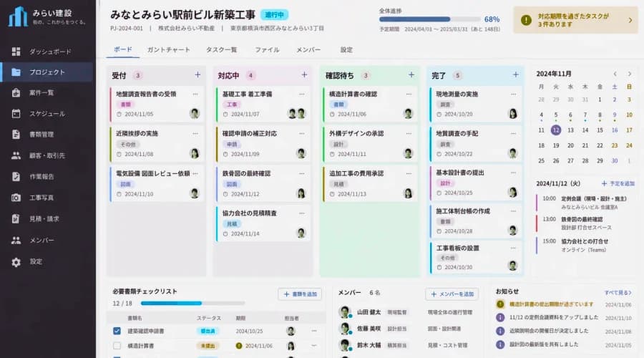Click すべて見る link in お知らせ

618,293
